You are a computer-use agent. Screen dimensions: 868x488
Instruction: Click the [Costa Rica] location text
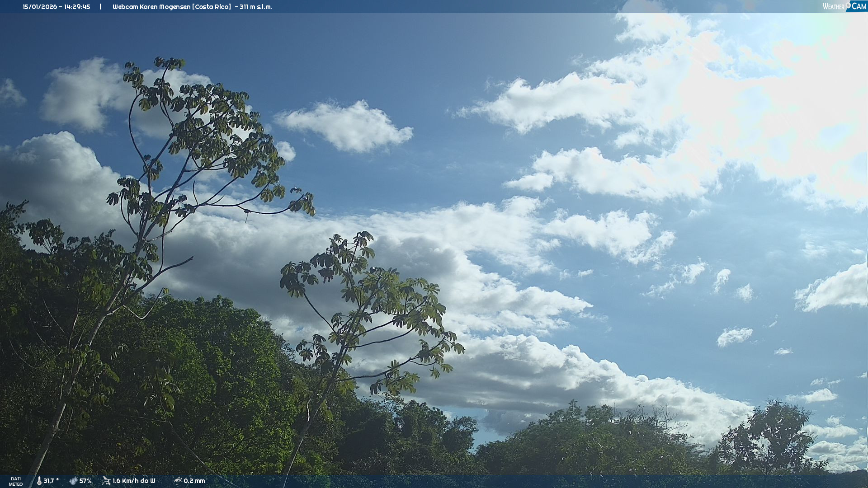pos(212,7)
